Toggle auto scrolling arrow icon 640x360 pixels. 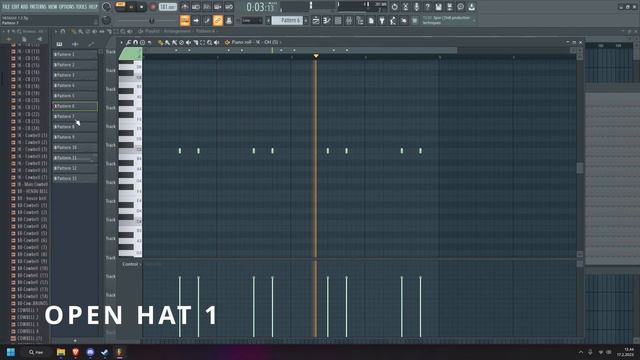coord(196,20)
